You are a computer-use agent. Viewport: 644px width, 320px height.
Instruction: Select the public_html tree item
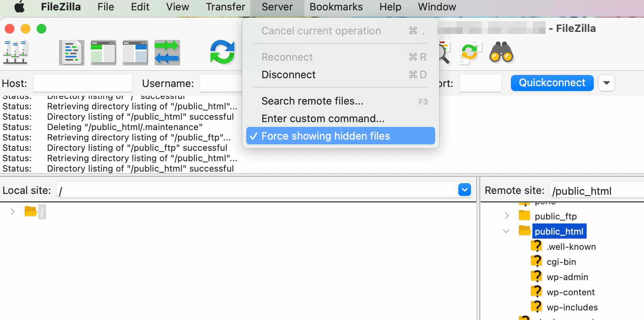559,231
